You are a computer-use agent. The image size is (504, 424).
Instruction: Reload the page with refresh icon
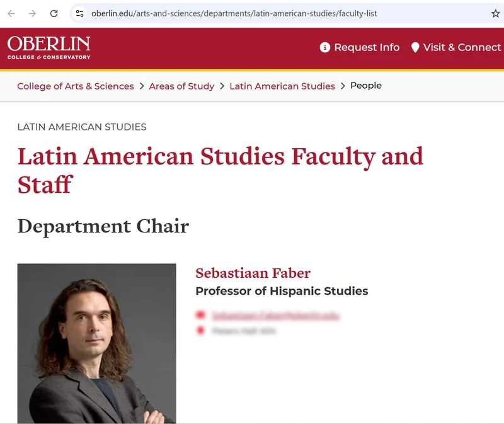coord(54,13)
